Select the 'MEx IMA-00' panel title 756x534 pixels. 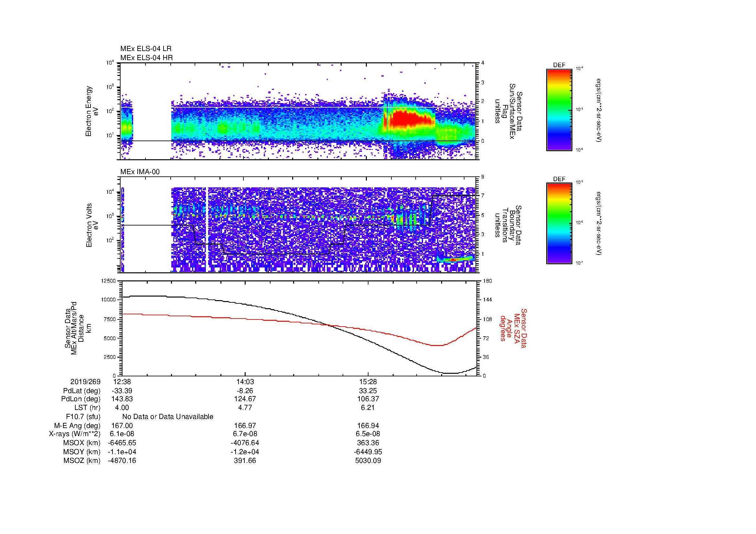tap(140, 172)
